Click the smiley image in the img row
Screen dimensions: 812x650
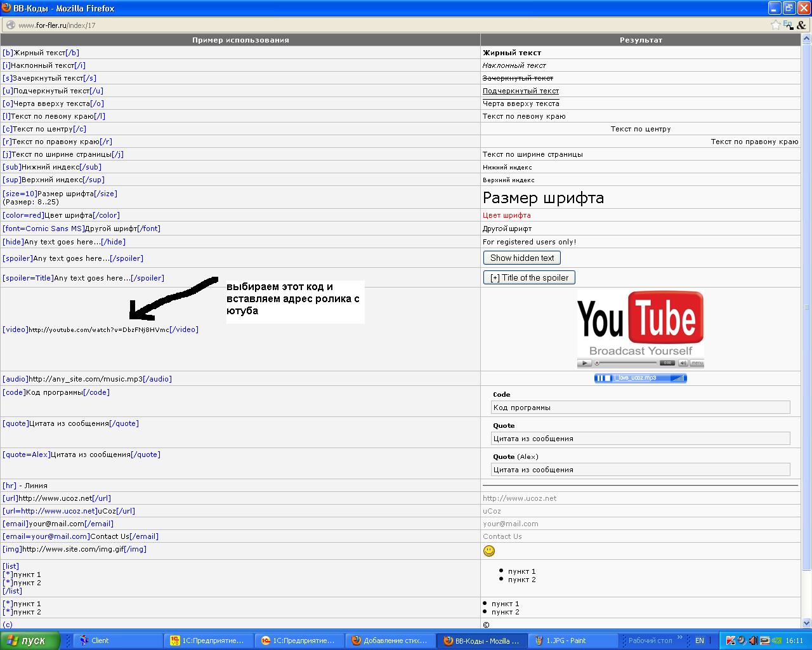tap(489, 551)
